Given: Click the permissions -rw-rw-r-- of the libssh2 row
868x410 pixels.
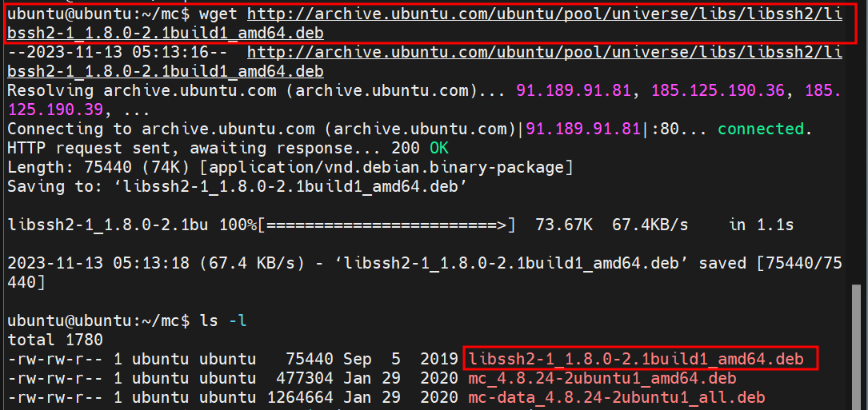Looking at the screenshot, I should point(55,359).
